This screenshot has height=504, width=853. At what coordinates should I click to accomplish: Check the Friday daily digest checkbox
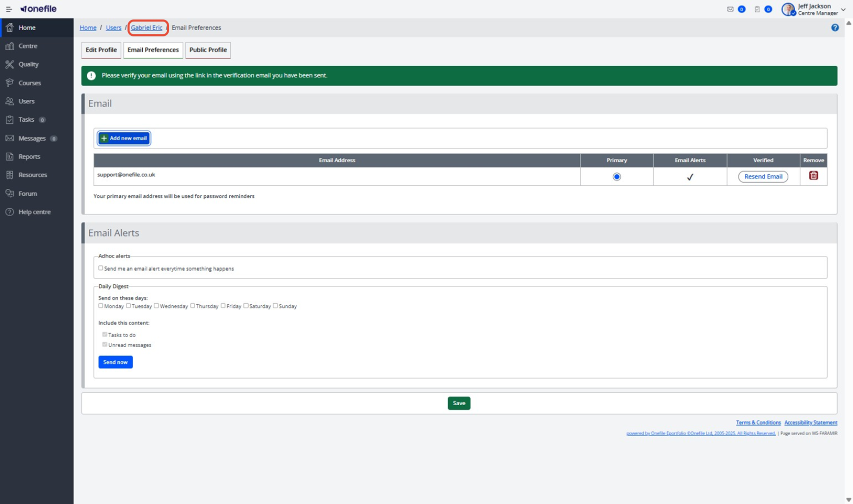point(223,306)
